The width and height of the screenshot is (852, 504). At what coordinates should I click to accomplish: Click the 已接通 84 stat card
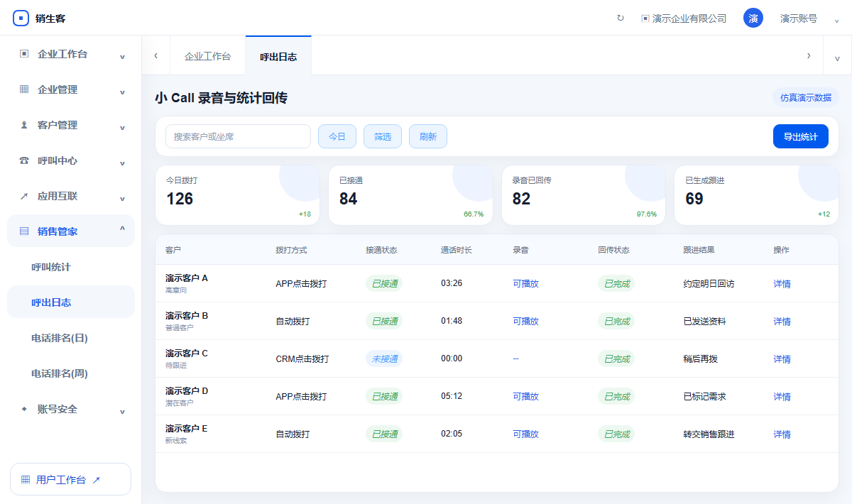click(410, 195)
